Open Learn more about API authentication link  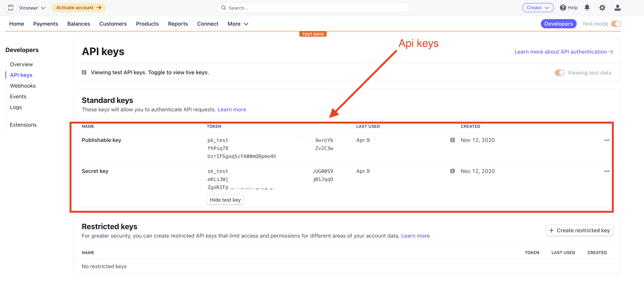coord(564,52)
